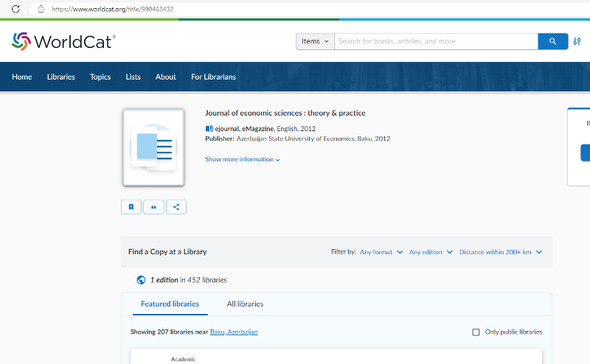Click the share icon button
This screenshot has width=590, height=364.
(x=176, y=207)
